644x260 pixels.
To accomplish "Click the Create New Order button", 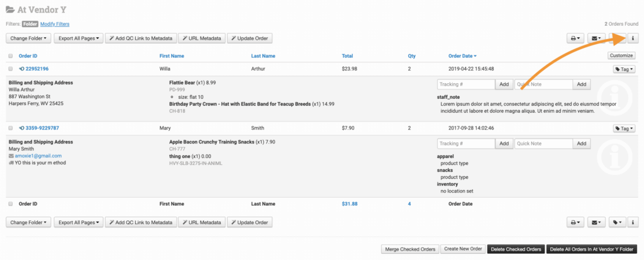I will (x=462, y=249).
